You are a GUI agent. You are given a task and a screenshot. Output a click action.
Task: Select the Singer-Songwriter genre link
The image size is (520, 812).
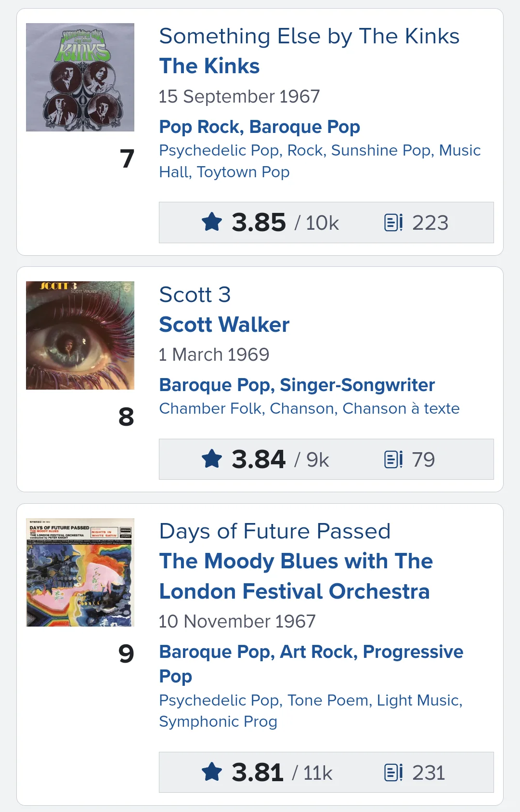coord(357,385)
